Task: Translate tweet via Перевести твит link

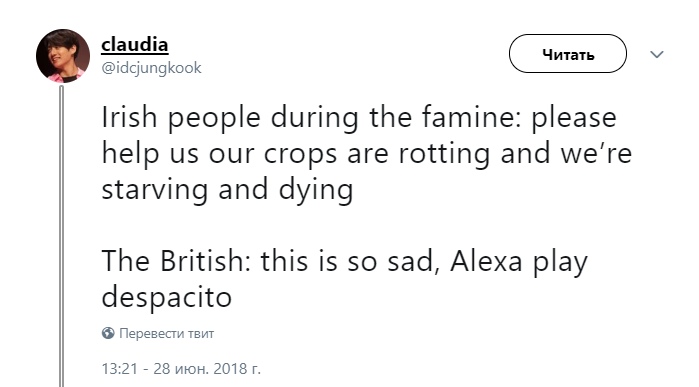Action: pyautogui.click(x=167, y=333)
